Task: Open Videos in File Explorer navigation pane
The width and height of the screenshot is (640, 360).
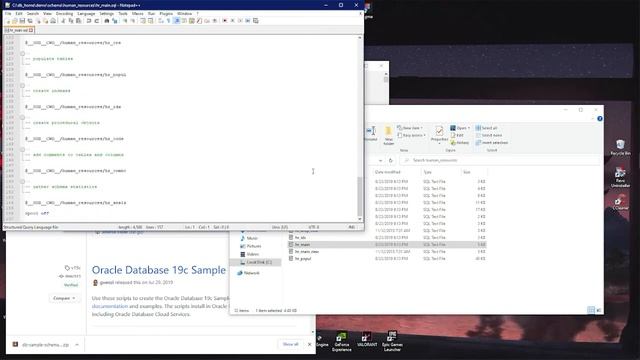Action: [249, 254]
